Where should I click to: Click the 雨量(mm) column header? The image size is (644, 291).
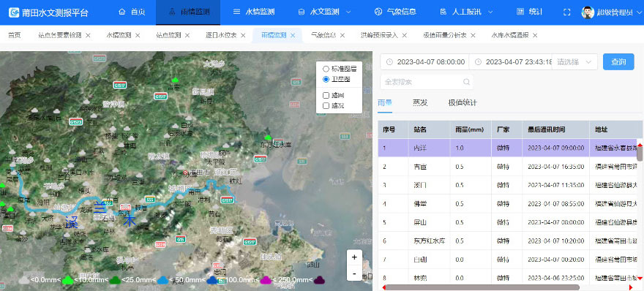pyautogui.click(x=471, y=129)
